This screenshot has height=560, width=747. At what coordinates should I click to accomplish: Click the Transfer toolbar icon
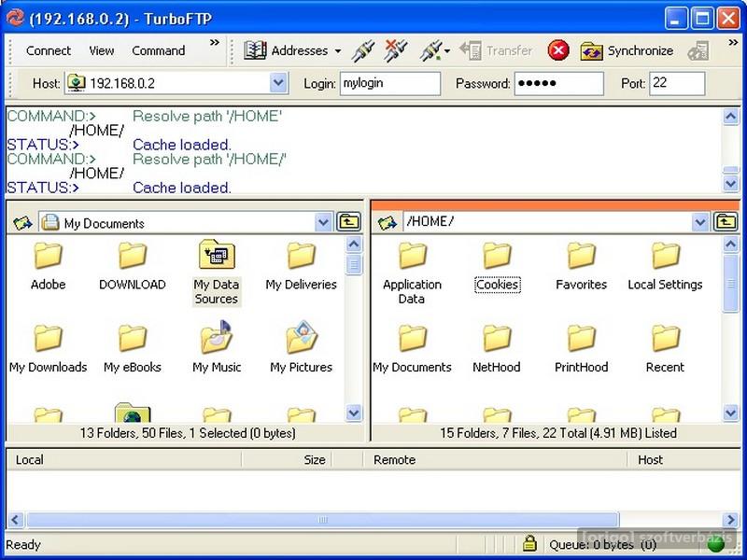[x=471, y=50]
